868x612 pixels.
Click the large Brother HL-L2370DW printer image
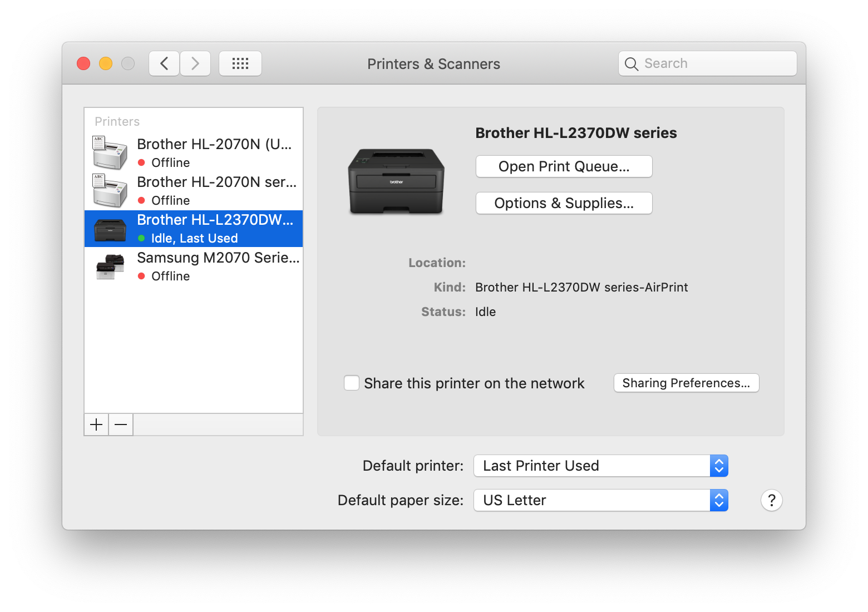point(396,181)
